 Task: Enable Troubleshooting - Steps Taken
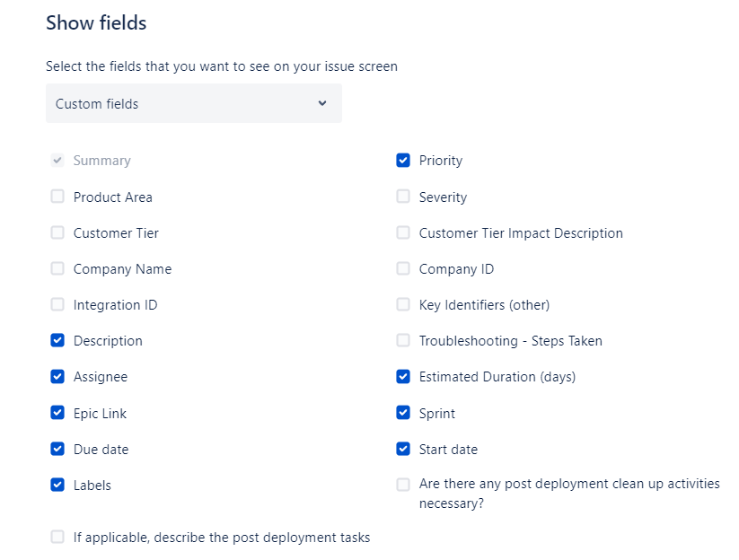(x=403, y=340)
